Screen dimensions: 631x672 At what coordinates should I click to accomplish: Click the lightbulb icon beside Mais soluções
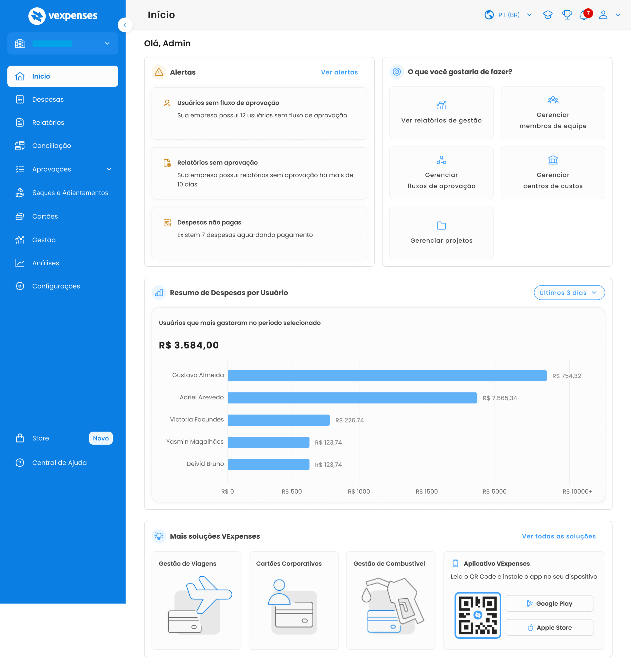pyautogui.click(x=159, y=536)
